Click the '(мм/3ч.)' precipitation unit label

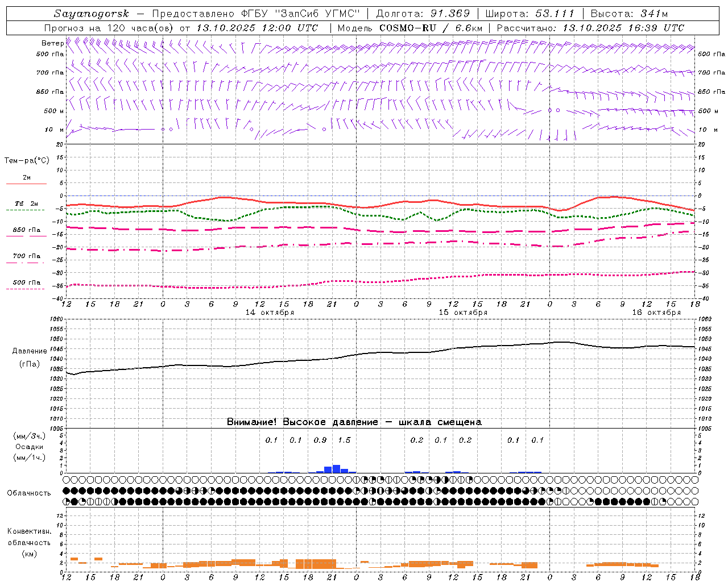(x=30, y=436)
